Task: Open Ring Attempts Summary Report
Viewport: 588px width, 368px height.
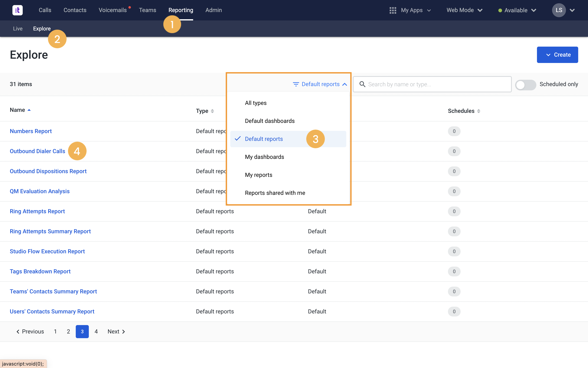Action: coord(50,231)
